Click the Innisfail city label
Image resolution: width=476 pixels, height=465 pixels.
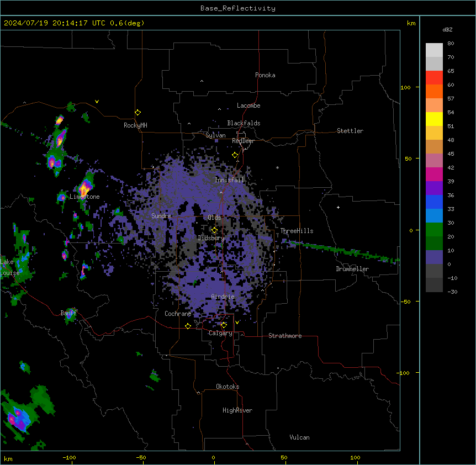coord(229,180)
